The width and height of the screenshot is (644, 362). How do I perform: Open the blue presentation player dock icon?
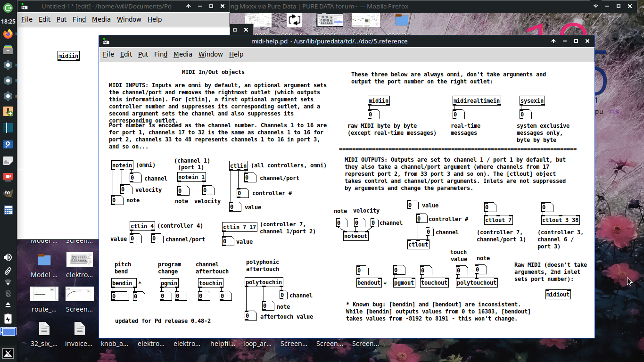coord(8,144)
